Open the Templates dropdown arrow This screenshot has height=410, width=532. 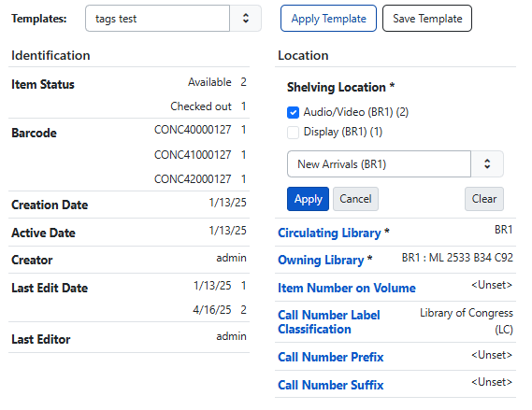246,19
